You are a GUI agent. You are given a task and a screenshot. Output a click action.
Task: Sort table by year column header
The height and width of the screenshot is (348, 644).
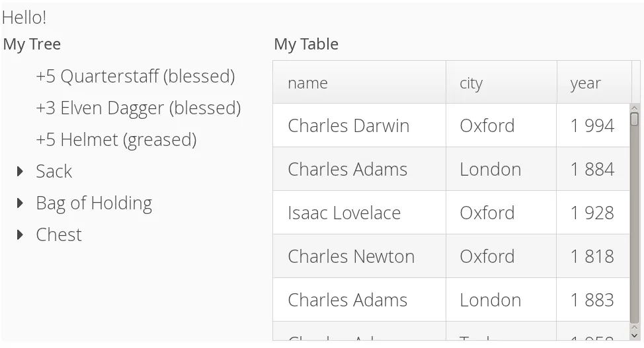[593, 83]
